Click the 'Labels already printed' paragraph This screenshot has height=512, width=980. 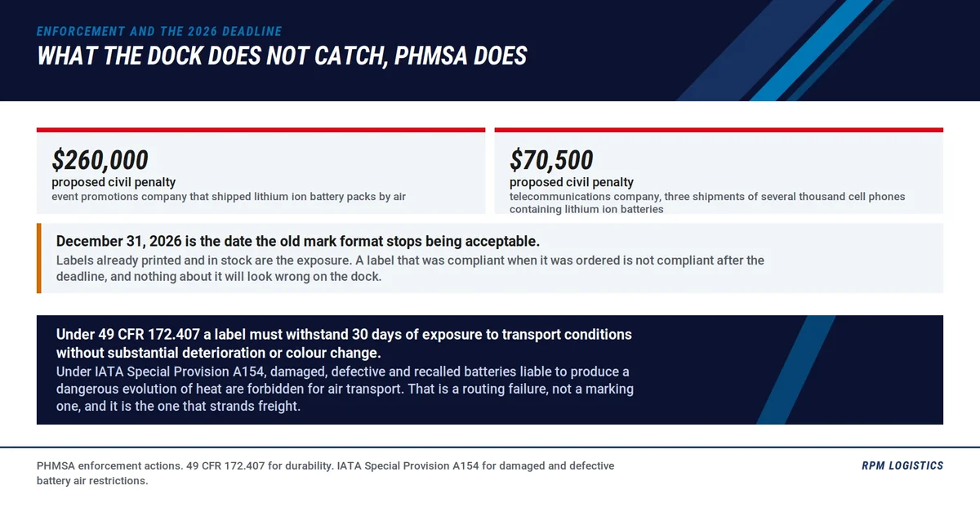[410, 269]
